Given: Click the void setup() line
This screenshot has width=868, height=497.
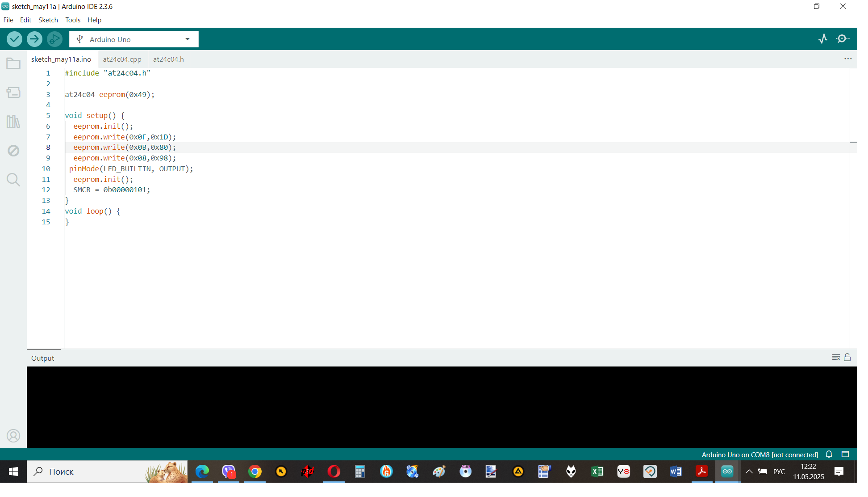Looking at the screenshot, I should pos(95,115).
